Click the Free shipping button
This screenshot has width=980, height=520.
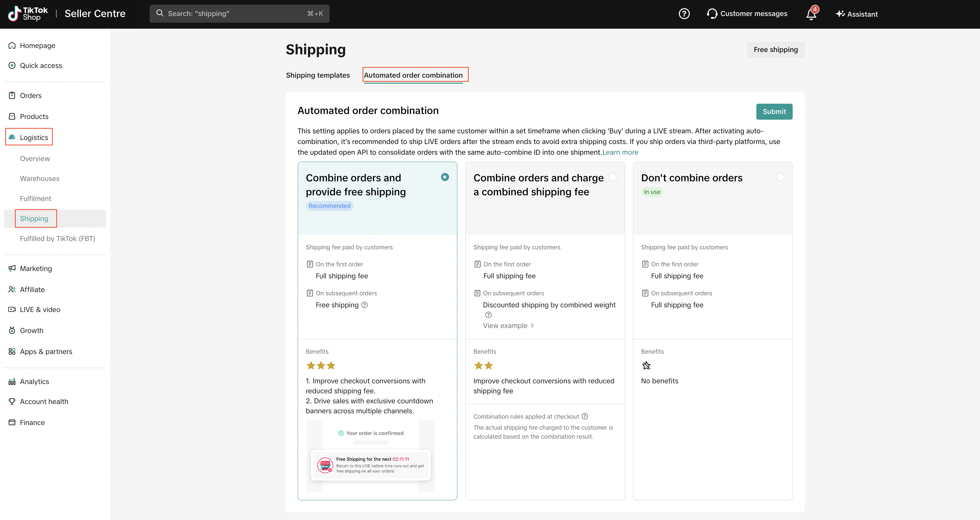click(776, 49)
